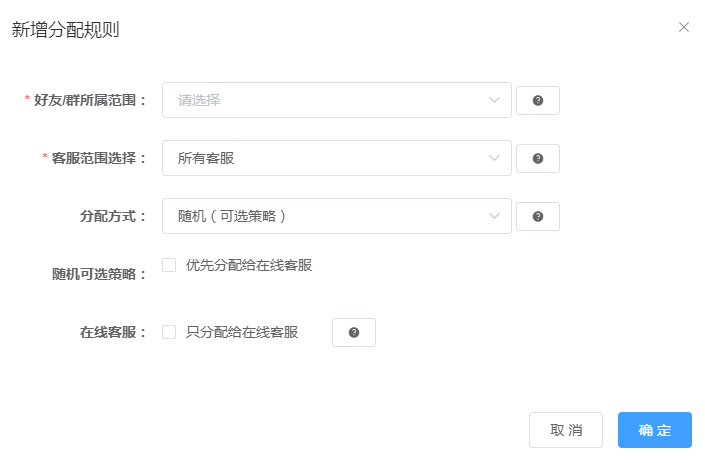Confirm with the 确定 button
The height and width of the screenshot is (463, 705).
(655, 430)
